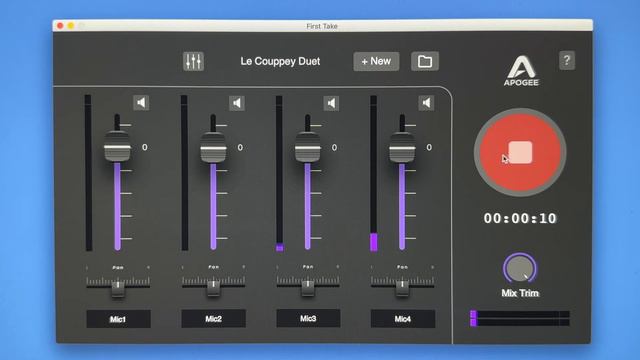Click the Mic1 pan slider knob
640x360 pixels.
[x=118, y=288]
